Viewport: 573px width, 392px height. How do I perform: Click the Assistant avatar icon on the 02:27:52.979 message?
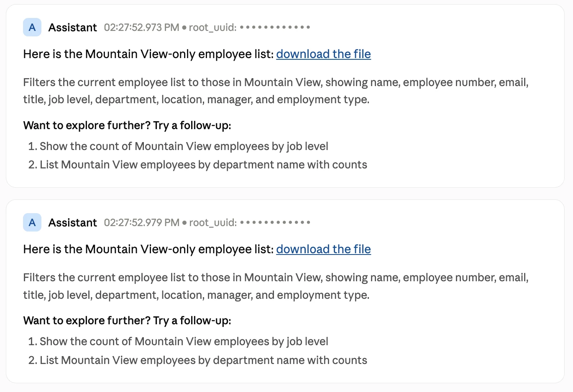tap(32, 223)
